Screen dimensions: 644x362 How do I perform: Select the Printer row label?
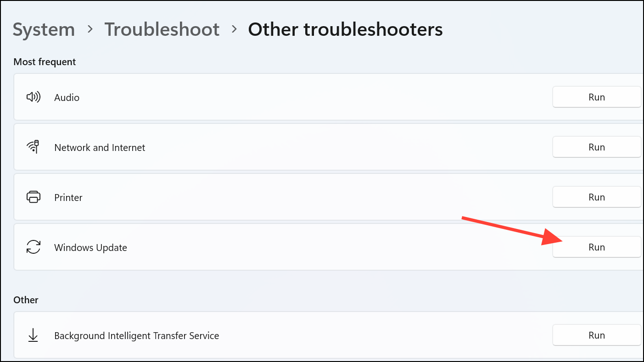(68, 197)
